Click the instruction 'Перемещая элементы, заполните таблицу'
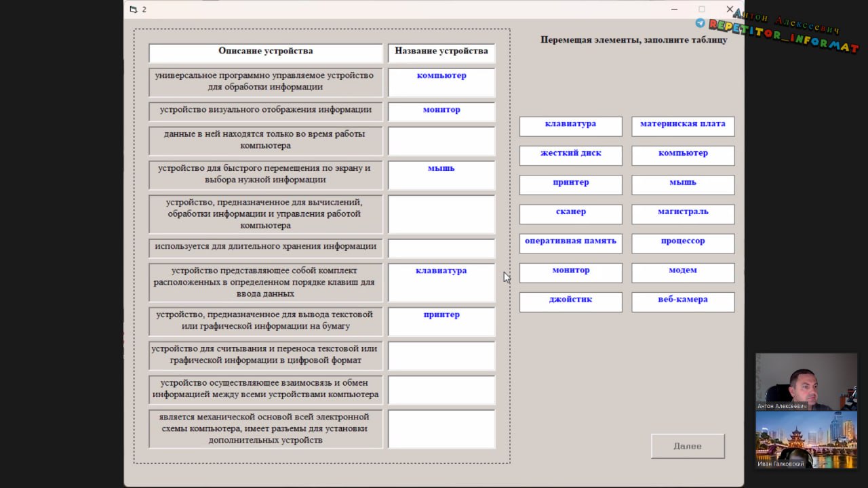868x488 pixels. [x=634, y=40]
